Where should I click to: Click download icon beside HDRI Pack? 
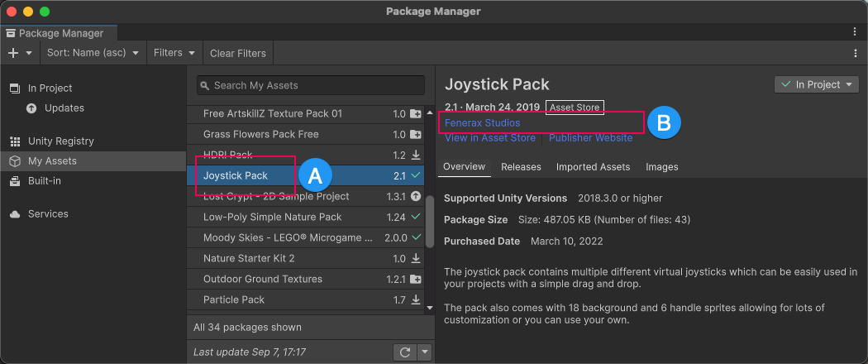[416, 155]
